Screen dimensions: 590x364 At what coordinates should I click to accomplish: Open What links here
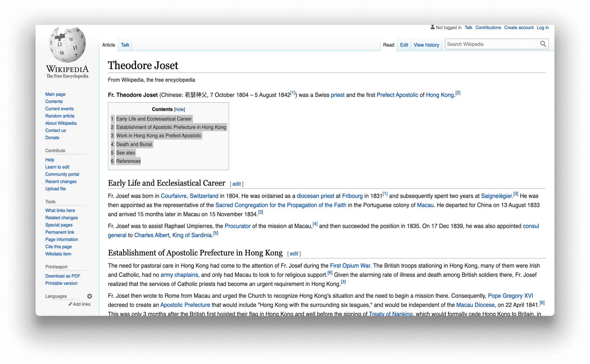60,210
